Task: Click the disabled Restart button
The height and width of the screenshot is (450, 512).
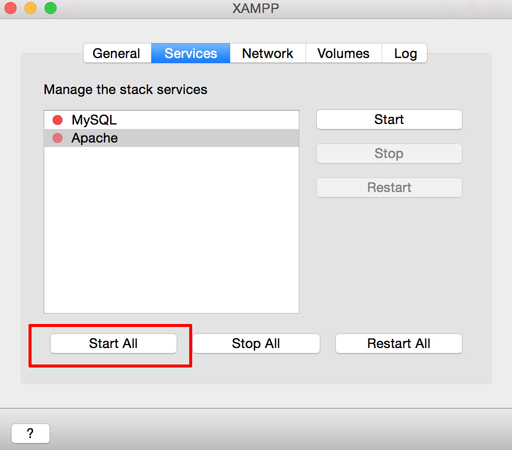Action: (x=389, y=187)
